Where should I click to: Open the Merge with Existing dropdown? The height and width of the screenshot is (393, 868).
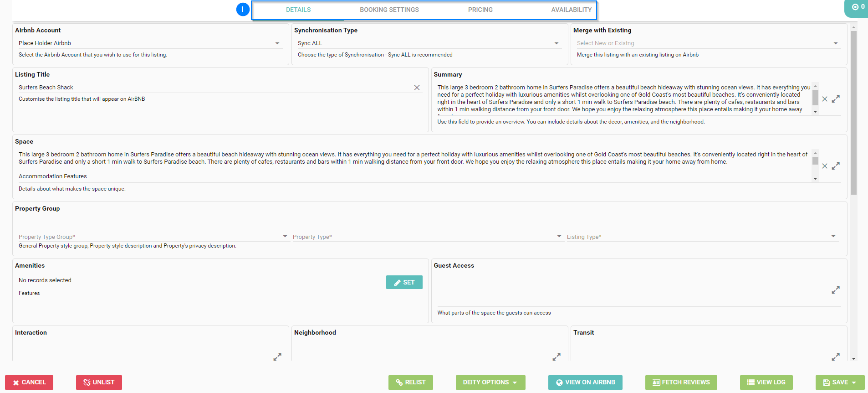835,43
